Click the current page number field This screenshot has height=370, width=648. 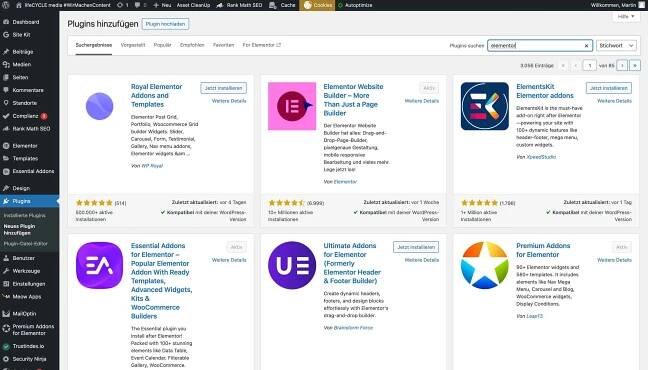(590, 65)
